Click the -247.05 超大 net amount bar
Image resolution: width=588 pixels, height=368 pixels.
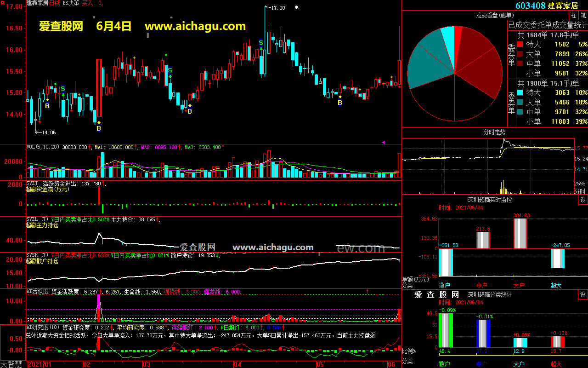click(558, 259)
